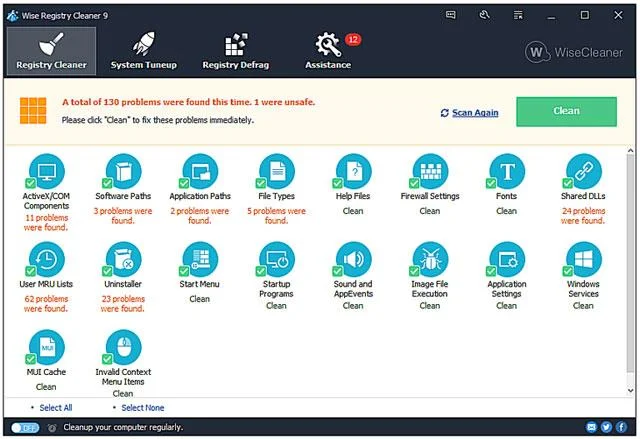The height and width of the screenshot is (439, 640).
Task: Click the 2 problems were found text
Action: (x=200, y=216)
